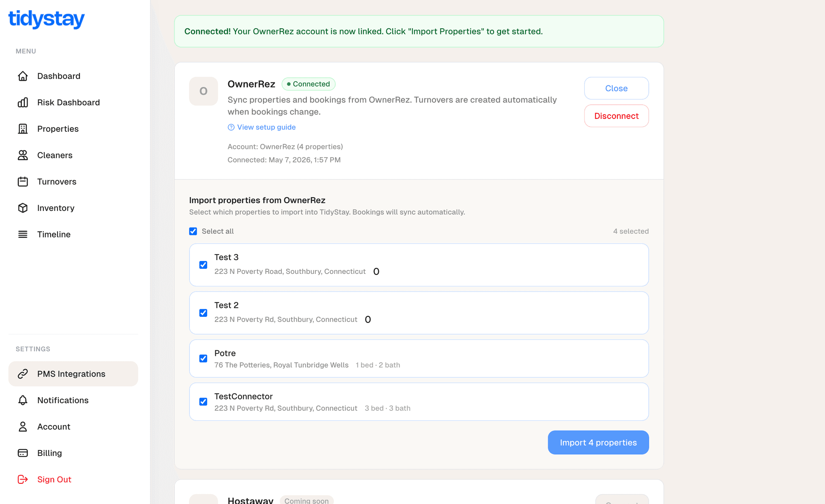This screenshot has height=504, width=825.
Task: Click the Billing card icon
Action: pos(23,453)
